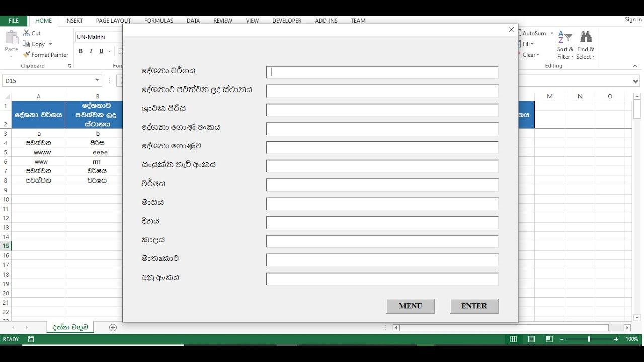This screenshot has height=362, width=644.
Task: Select row 15 header
Action: [6, 246]
